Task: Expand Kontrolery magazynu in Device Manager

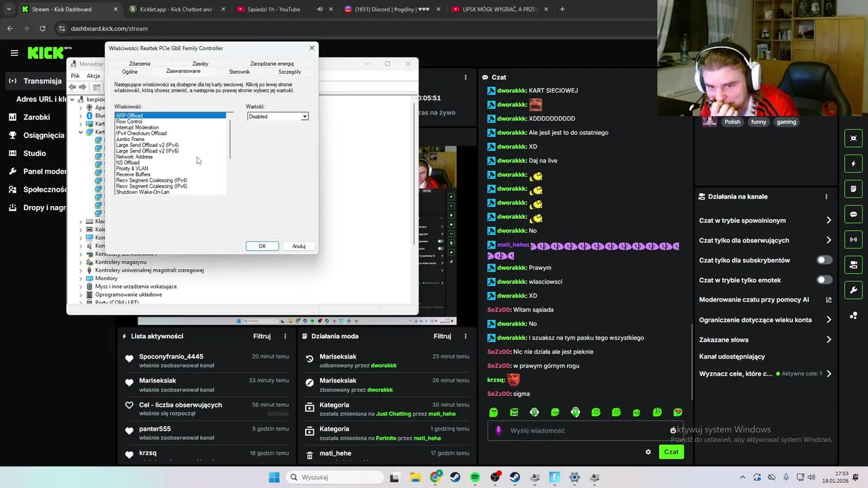Action: tap(81, 262)
